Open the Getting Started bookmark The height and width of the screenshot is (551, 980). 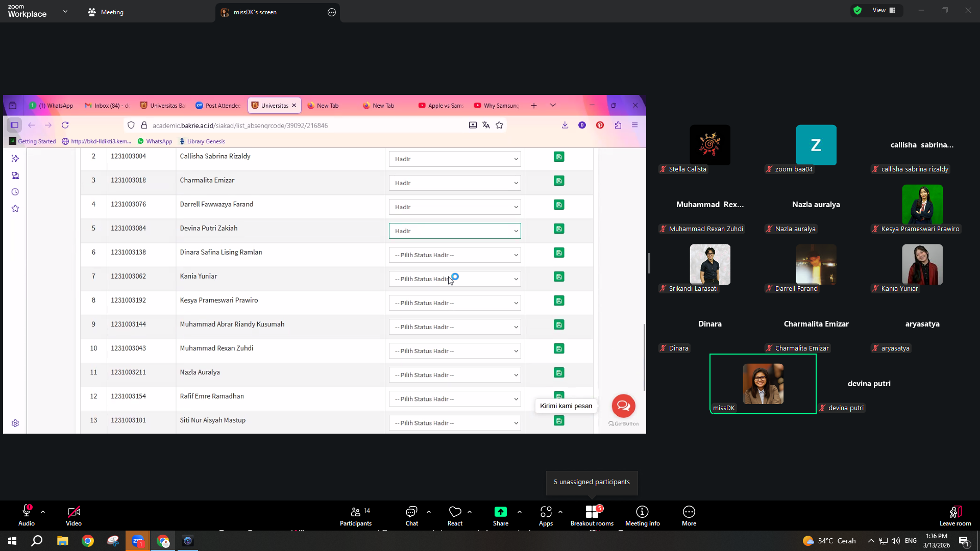[33, 141]
